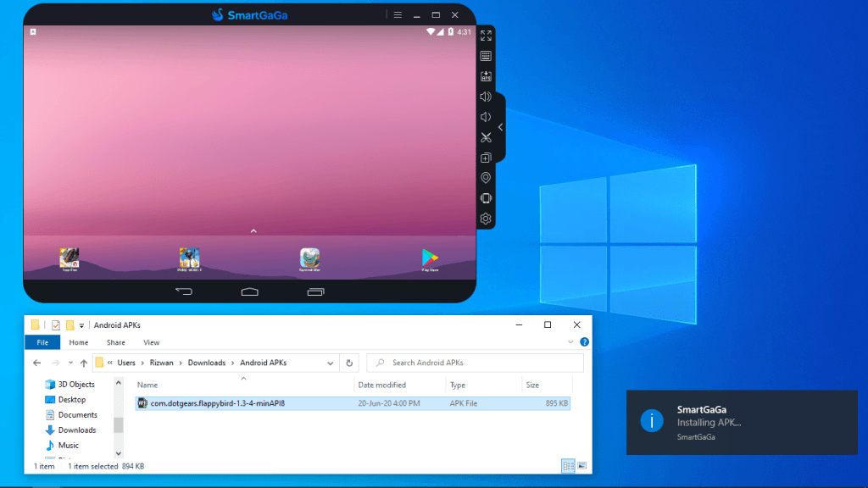
Task: Open 3D Objects in navigation pane
Action: pos(70,384)
